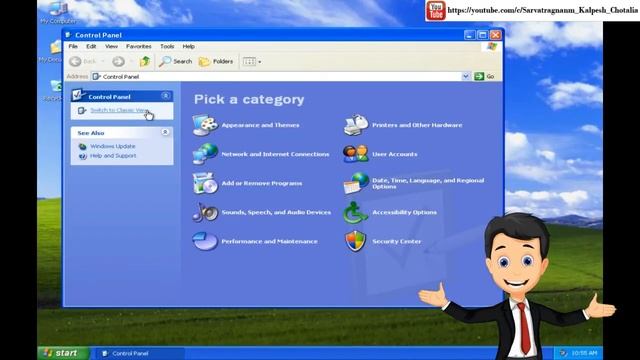Click User Accounts text link
640x360 pixels.
coord(395,154)
